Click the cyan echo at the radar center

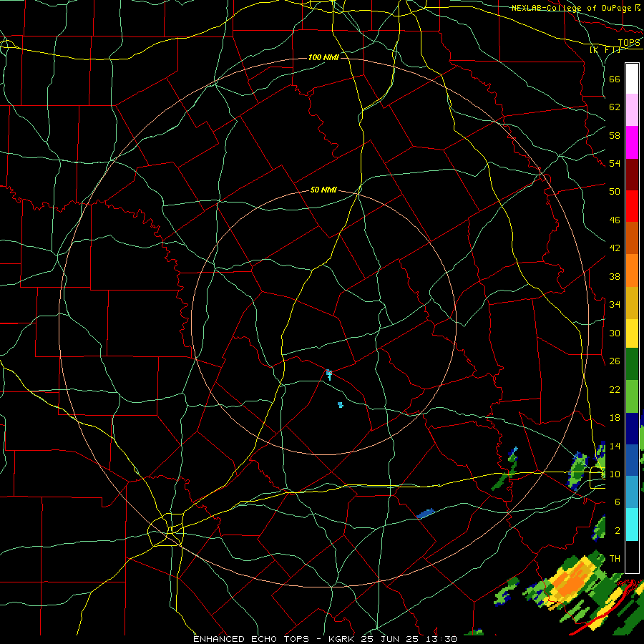pyautogui.click(x=329, y=374)
